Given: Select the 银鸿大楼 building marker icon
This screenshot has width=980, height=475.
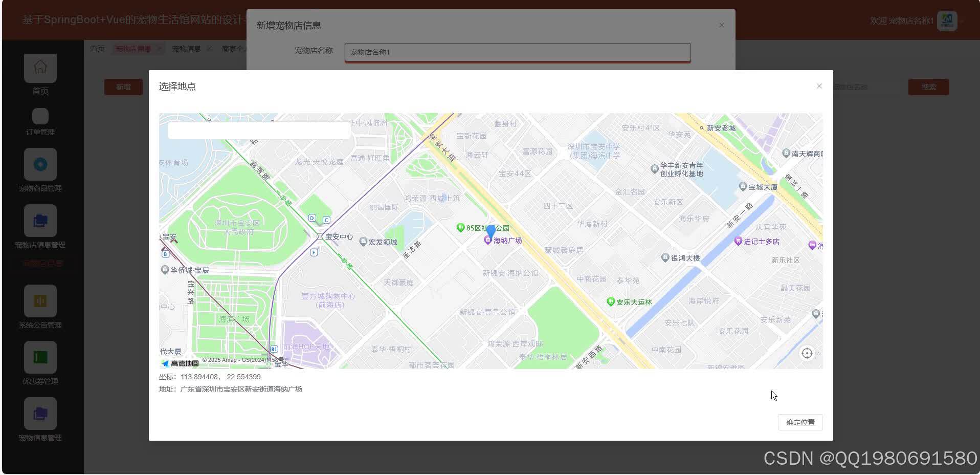Looking at the screenshot, I should pyautogui.click(x=665, y=257).
